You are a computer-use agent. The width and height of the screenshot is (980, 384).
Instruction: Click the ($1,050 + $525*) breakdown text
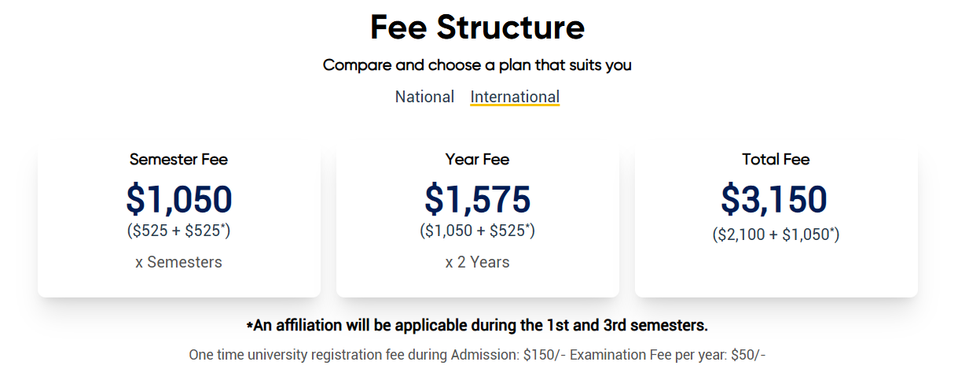[477, 231]
